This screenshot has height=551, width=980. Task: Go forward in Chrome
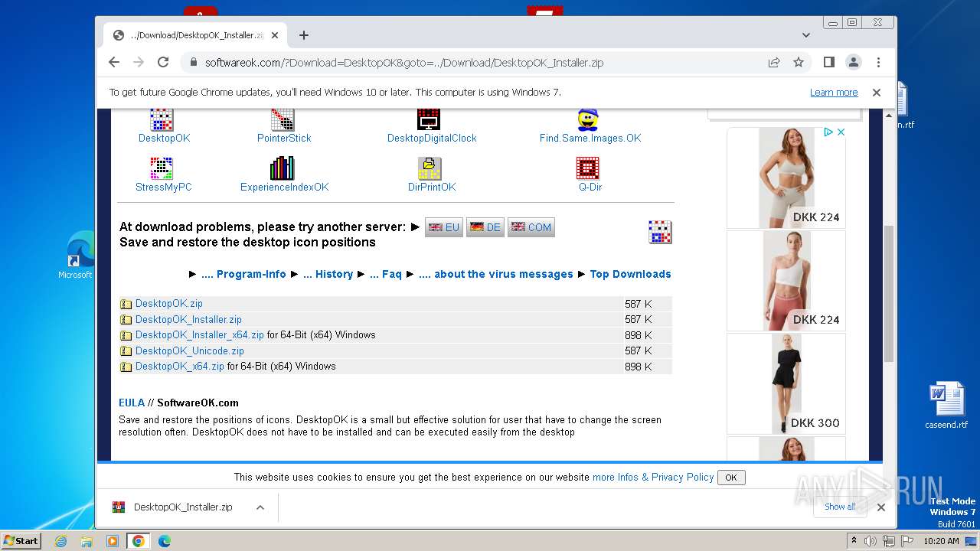coord(139,62)
